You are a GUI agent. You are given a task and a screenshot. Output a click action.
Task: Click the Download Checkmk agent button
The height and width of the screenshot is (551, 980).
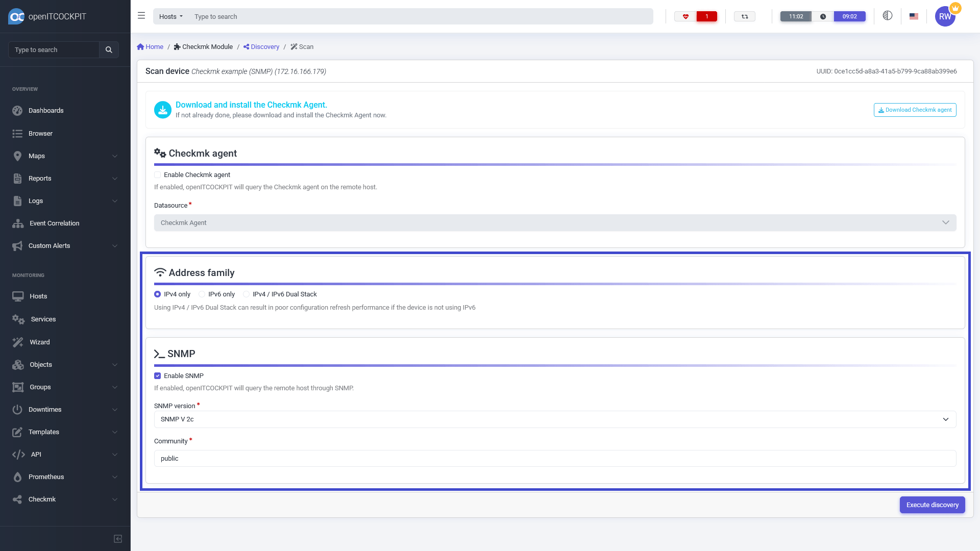[915, 110]
